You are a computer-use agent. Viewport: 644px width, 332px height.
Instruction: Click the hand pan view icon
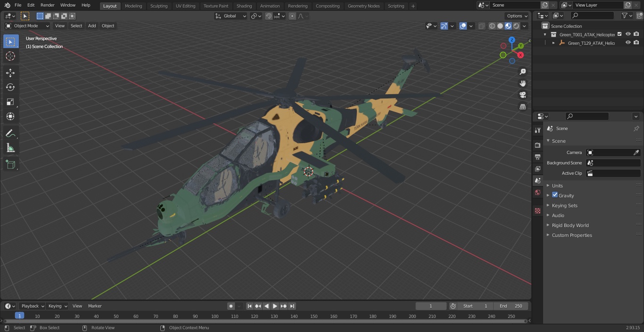click(x=522, y=83)
